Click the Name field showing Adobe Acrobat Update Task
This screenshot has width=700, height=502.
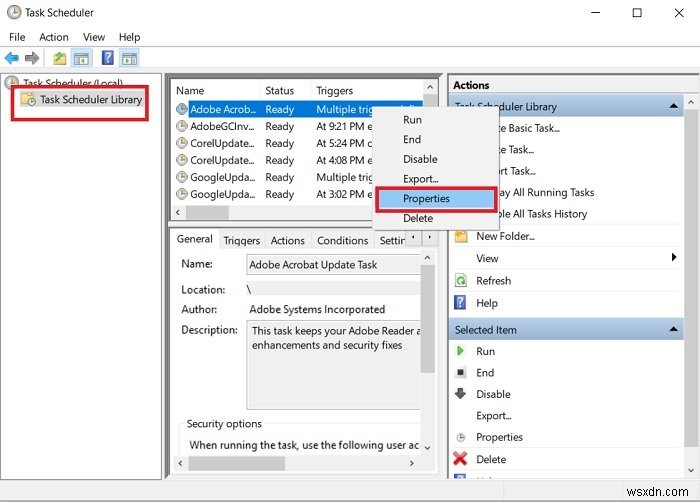[x=333, y=264]
